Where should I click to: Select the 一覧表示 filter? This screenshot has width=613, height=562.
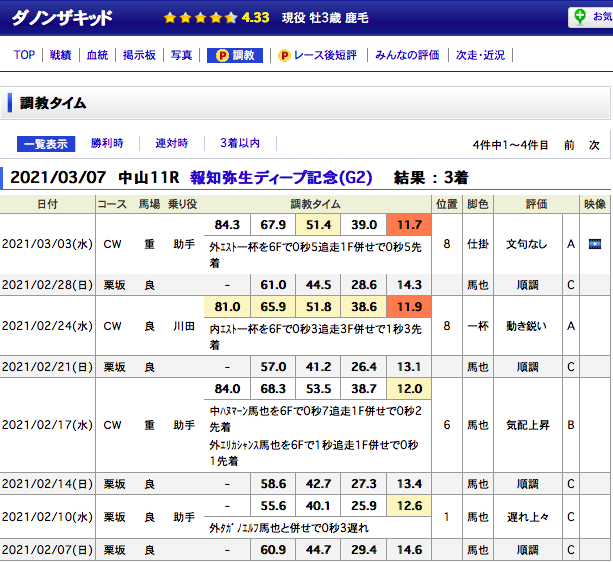pos(46,144)
